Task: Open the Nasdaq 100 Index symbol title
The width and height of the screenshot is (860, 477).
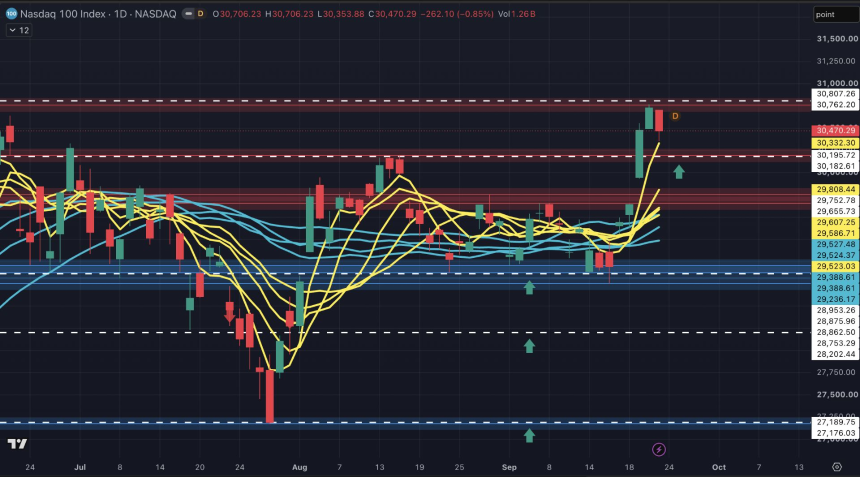Action: point(98,14)
